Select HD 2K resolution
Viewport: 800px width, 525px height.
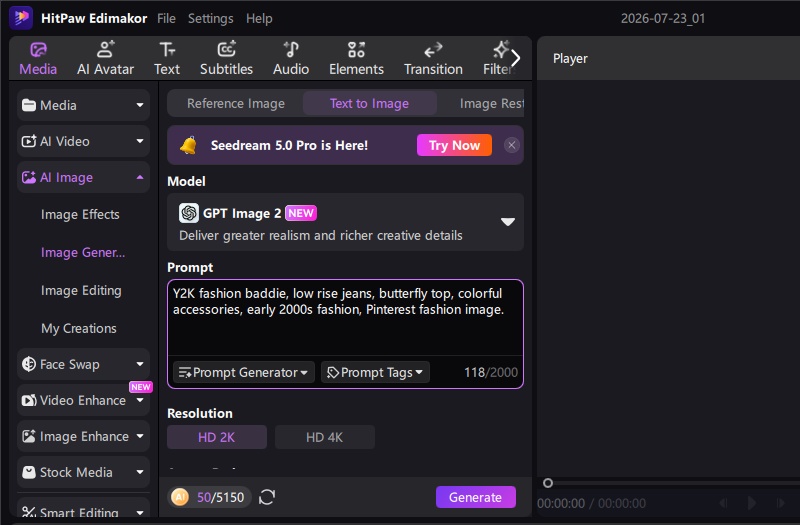[217, 437]
